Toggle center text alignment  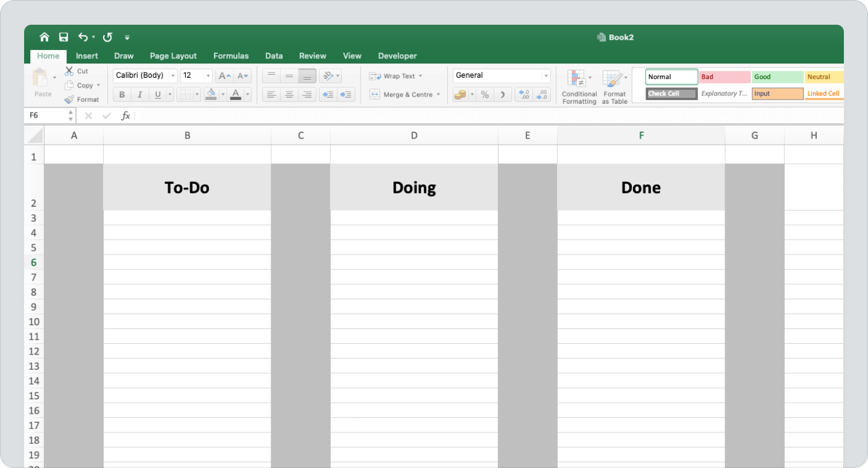289,95
